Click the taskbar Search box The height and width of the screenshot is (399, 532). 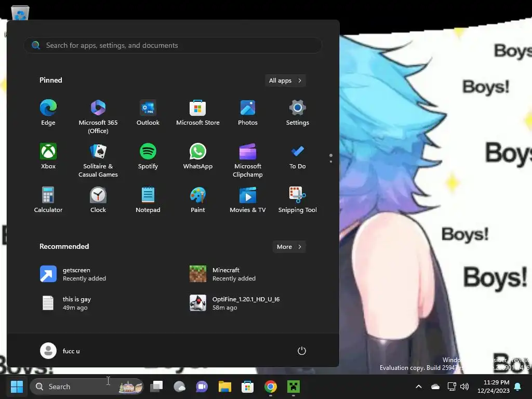(x=87, y=387)
